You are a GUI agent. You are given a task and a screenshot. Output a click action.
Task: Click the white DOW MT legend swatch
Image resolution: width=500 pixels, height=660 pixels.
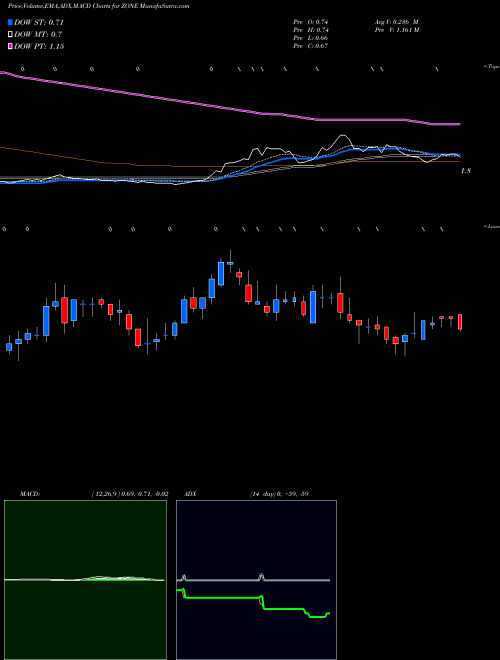[x=11, y=34]
